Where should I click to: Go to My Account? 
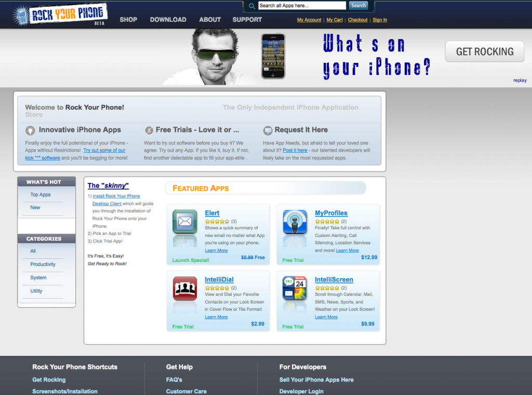coord(309,20)
